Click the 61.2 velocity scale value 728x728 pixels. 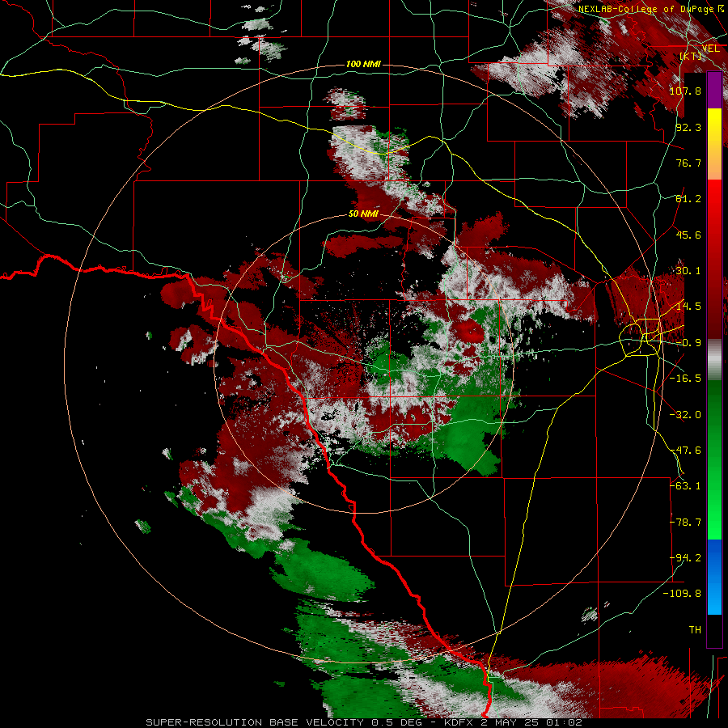688,199
